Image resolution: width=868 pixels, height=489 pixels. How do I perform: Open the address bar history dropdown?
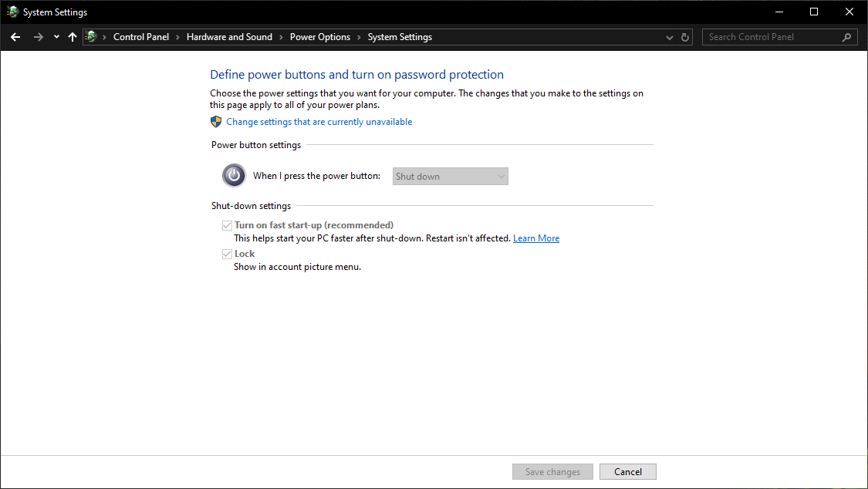coord(669,36)
